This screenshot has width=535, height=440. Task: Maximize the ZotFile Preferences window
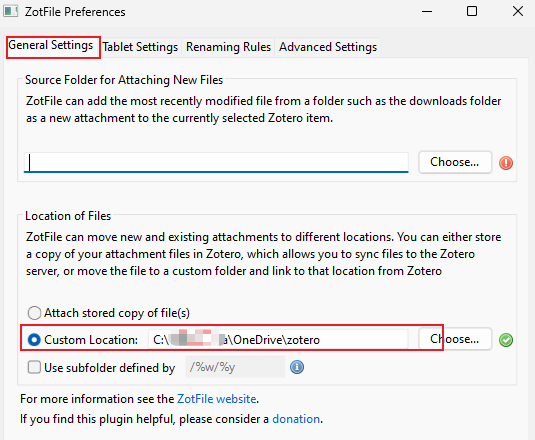(472, 12)
